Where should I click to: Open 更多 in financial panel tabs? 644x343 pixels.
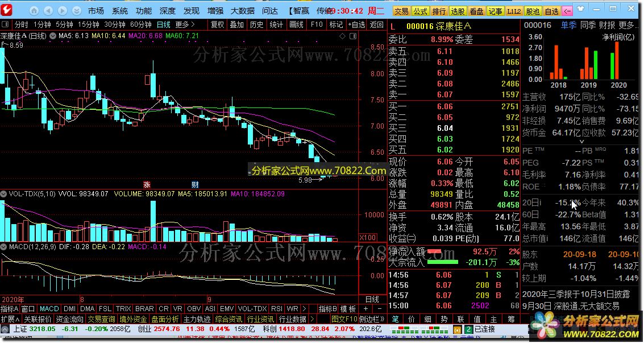point(628,26)
